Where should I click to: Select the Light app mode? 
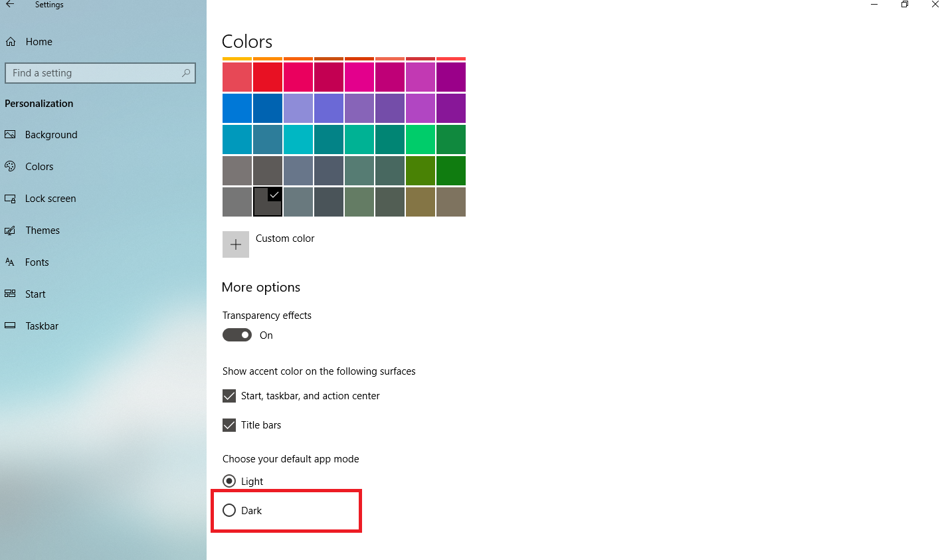click(229, 481)
